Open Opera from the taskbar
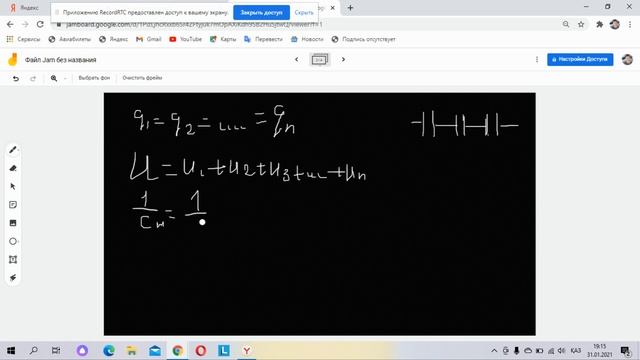This screenshot has height=360, width=640. (x=200, y=351)
